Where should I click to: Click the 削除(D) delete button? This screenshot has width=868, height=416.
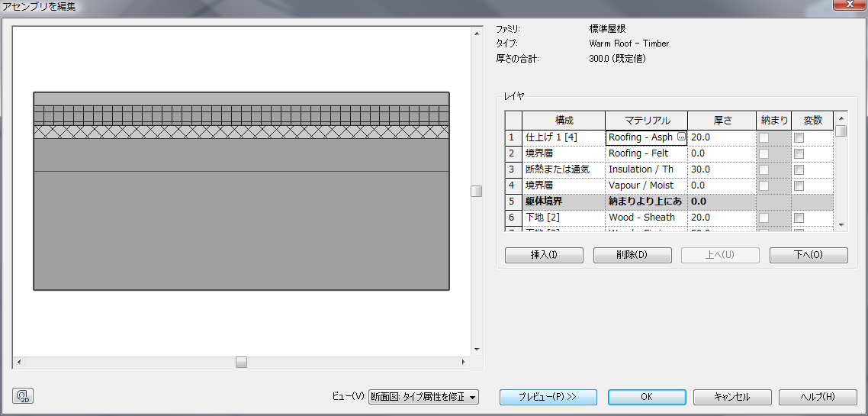click(x=632, y=255)
